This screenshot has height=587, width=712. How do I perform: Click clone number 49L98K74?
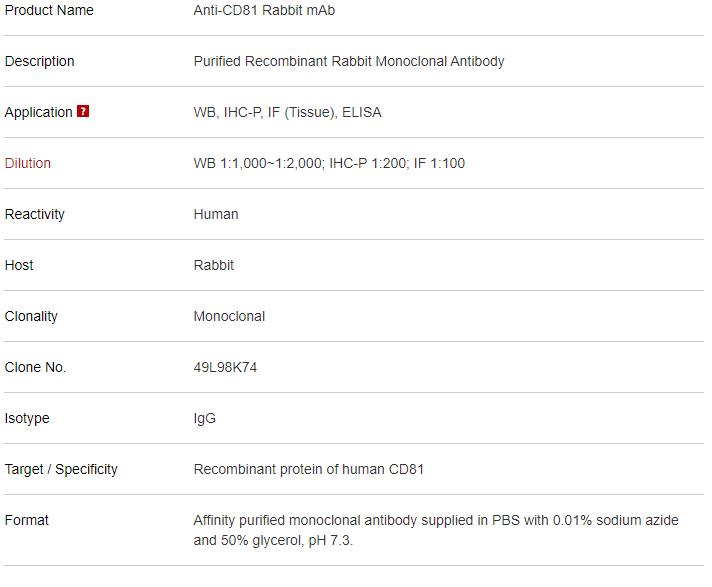click(225, 367)
